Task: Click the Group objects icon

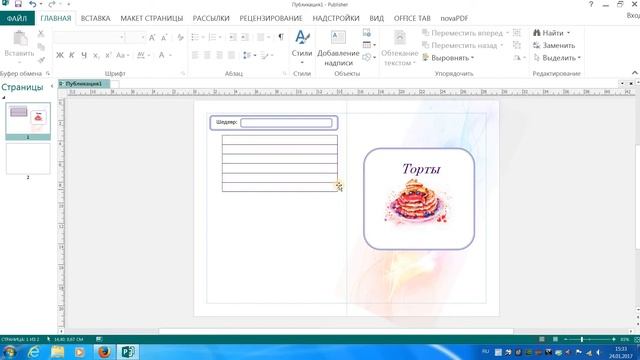Action: 517,33
